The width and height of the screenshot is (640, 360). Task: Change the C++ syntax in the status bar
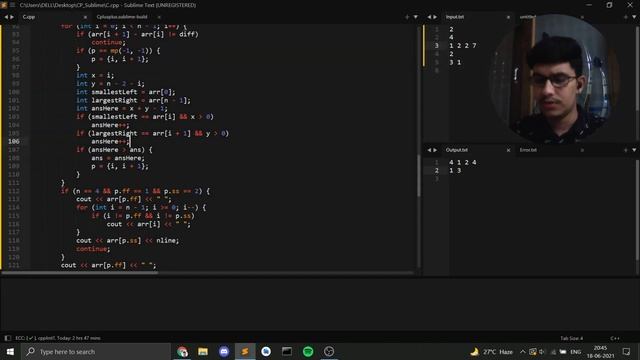point(615,338)
